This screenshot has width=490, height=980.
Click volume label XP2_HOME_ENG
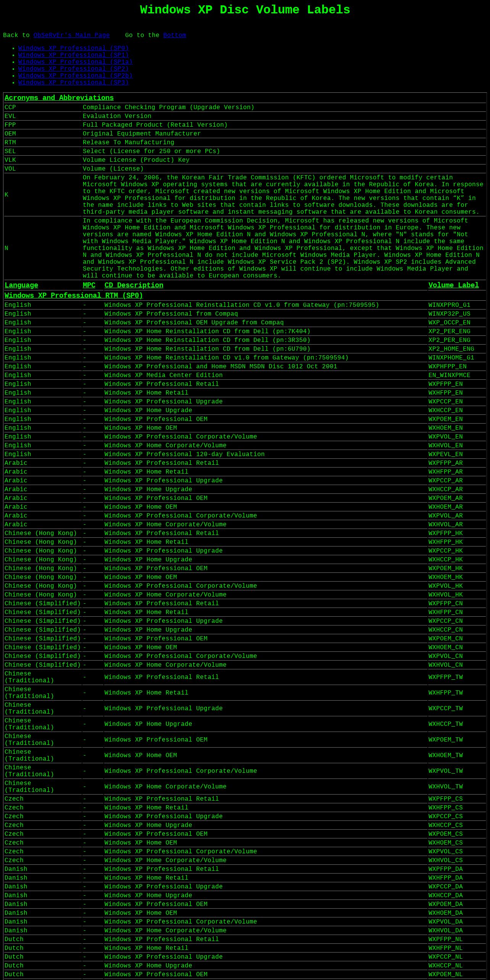[x=451, y=349]
